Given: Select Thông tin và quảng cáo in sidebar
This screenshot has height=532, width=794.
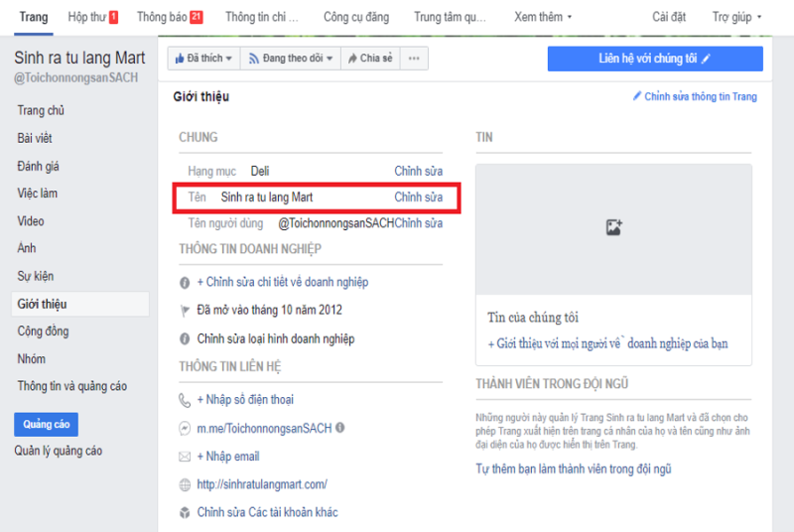Looking at the screenshot, I should (71, 386).
